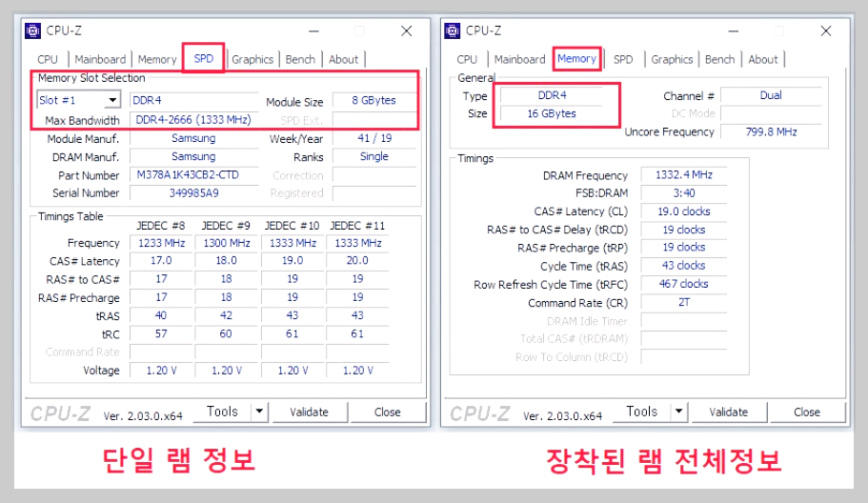The height and width of the screenshot is (503, 868).
Task: Click Validate button in left window
Action: pos(310,412)
